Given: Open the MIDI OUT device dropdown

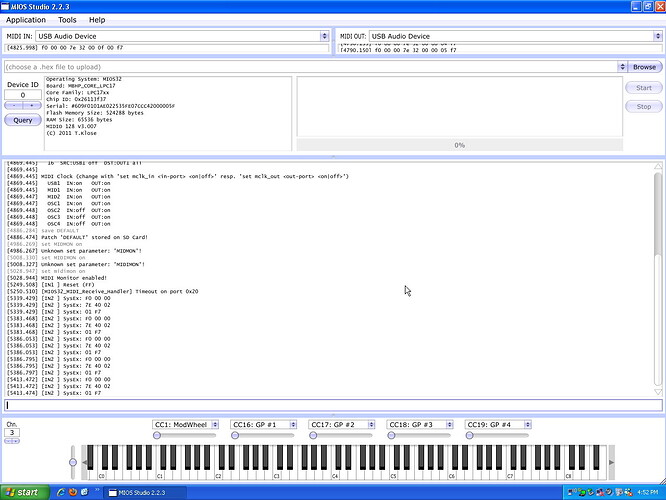Looking at the screenshot, I should [x=658, y=36].
